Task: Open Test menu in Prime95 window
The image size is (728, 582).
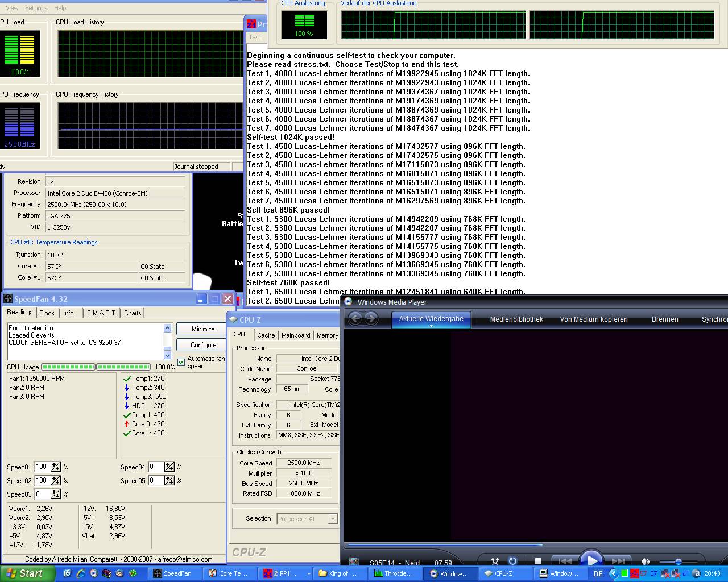Action: [x=255, y=37]
